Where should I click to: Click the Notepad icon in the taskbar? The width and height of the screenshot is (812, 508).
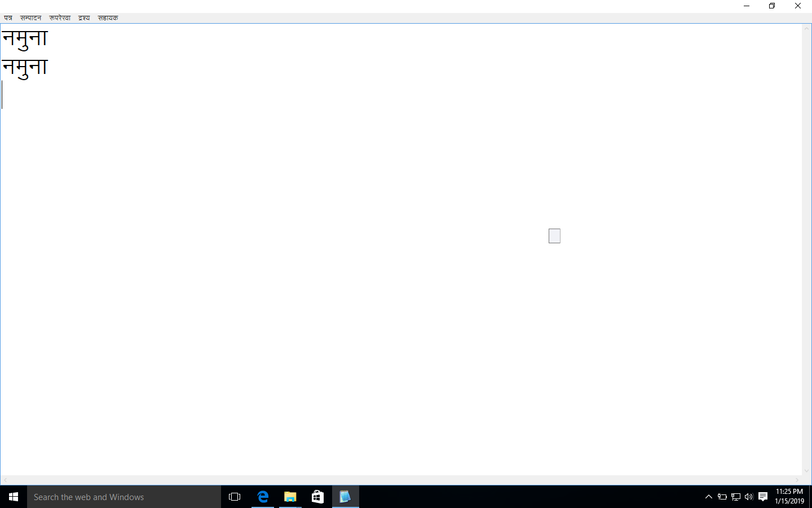click(x=345, y=497)
